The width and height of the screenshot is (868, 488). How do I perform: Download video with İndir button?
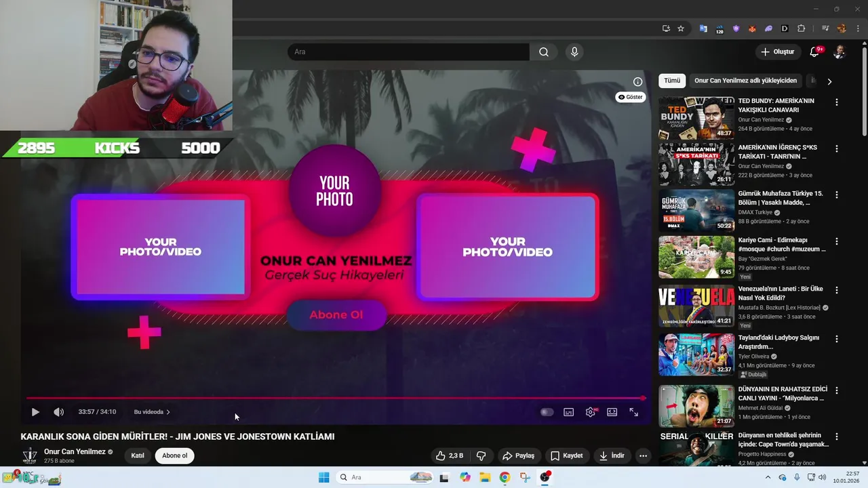612,455
